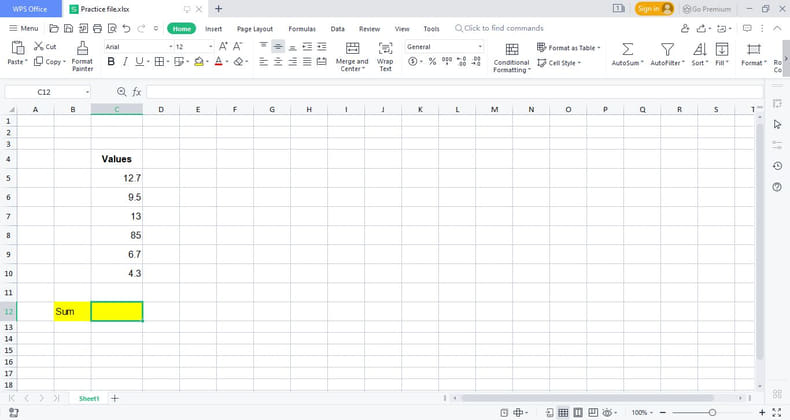Click the AutoSum sigma icon
This screenshot has height=420, width=790.
(x=627, y=49)
